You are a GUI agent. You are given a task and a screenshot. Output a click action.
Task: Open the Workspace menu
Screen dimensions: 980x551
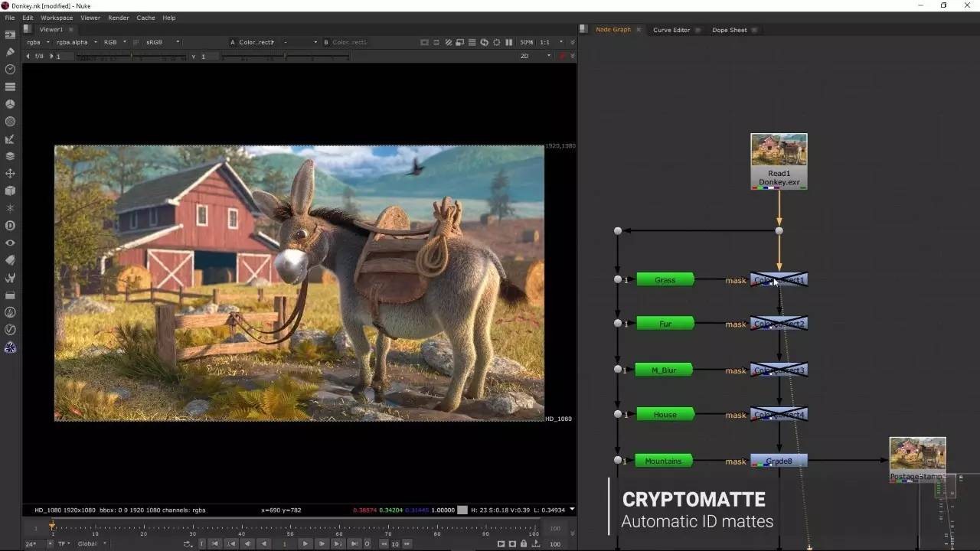point(57,18)
